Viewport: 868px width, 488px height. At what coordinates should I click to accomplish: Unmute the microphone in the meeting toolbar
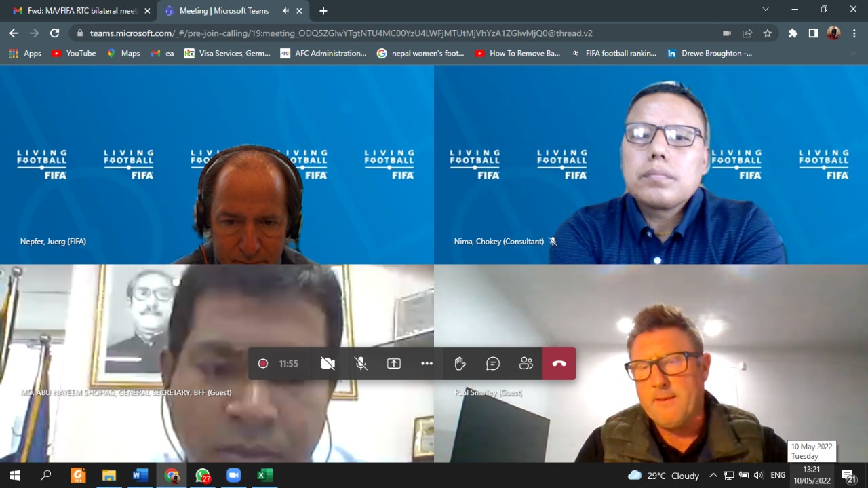(x=361, y=364)
